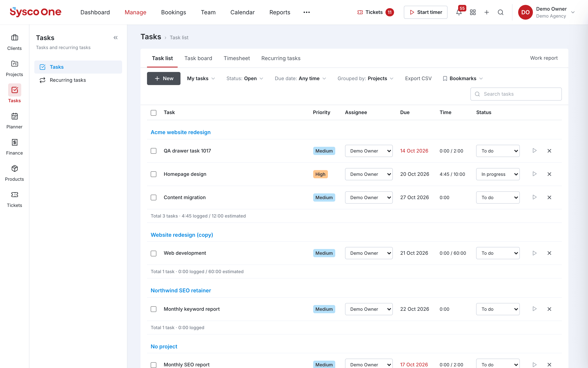Open the Dashboard nav item
This screenshot has width=588, height=368.
click(x=95, y=12)
